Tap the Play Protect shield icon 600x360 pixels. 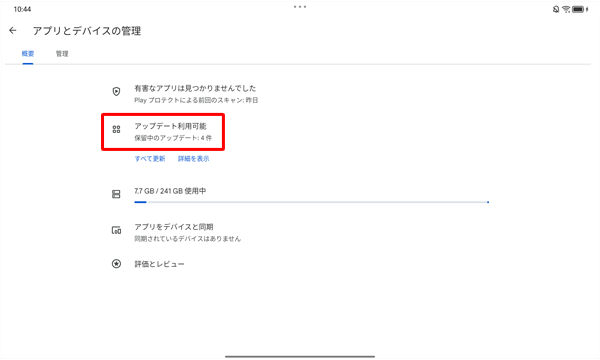[116, 91]
